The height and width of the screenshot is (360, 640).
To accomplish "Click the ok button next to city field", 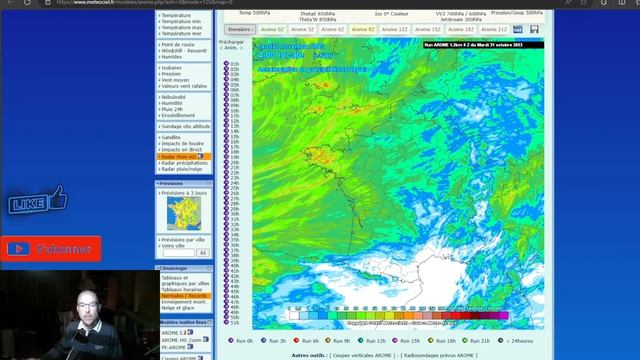I will 203,253.
